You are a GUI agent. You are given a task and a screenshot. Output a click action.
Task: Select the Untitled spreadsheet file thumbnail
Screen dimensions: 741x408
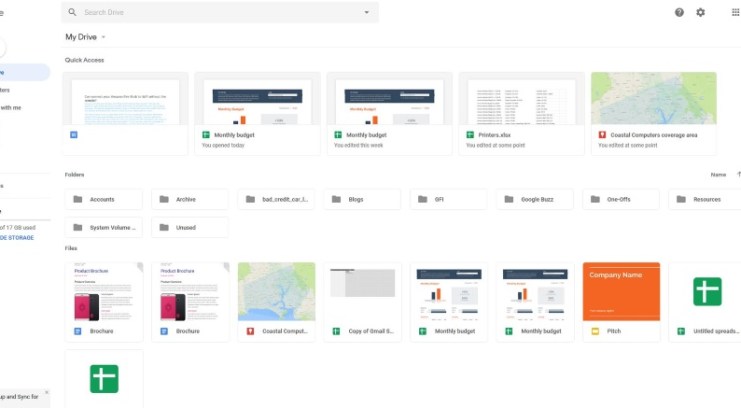706,292
